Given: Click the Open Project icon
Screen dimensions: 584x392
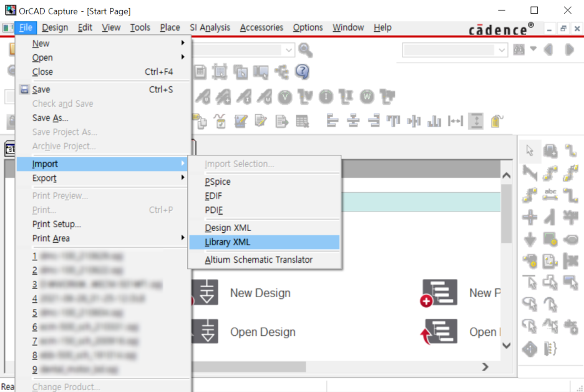Looking at the screenshot, I should [x=439, y=331].
